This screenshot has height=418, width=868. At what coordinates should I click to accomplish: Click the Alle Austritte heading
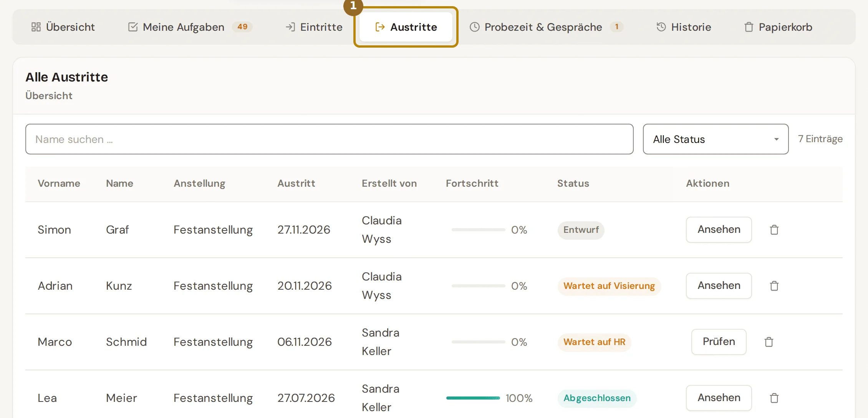[66, 77]
